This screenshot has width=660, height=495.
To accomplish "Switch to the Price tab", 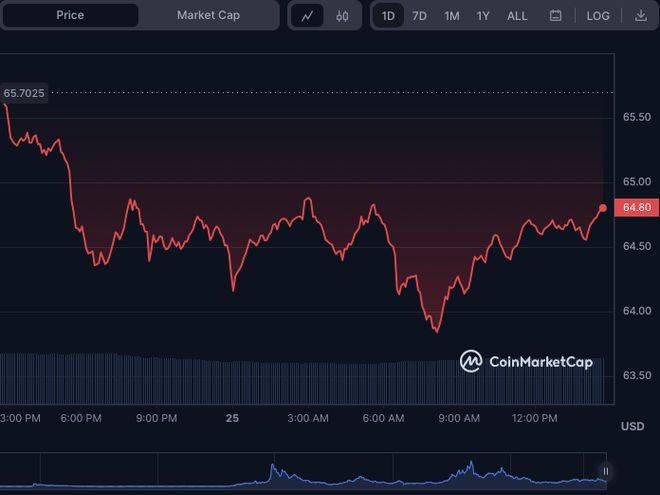I will pyautogui.click(x=70, y=16).
